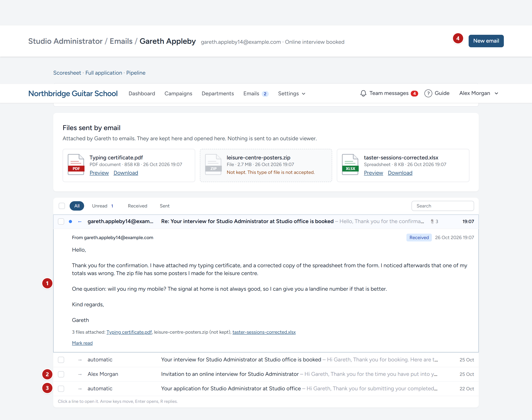Tick the select-all checkbox beside All filter

click(62, 206)
